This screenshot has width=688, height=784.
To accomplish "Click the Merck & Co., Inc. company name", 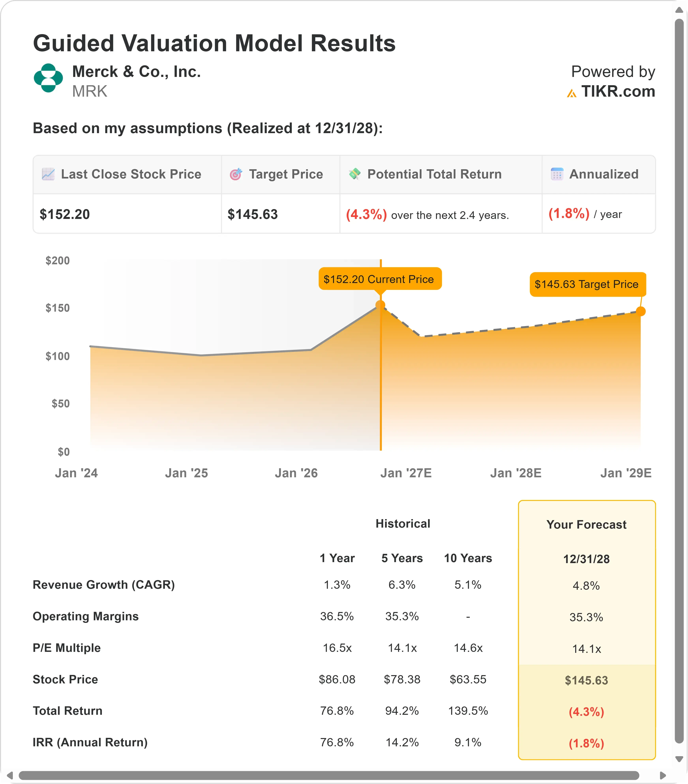I will pos(137,72).
